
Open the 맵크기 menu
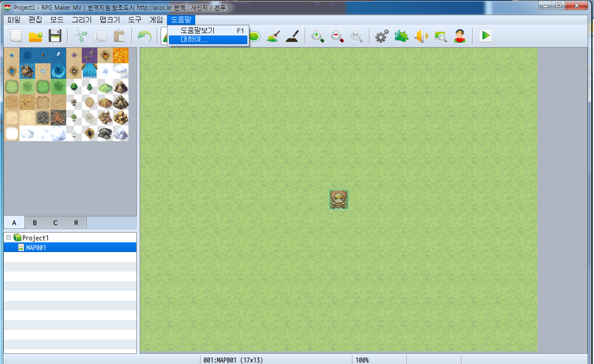tap(110, 20)
